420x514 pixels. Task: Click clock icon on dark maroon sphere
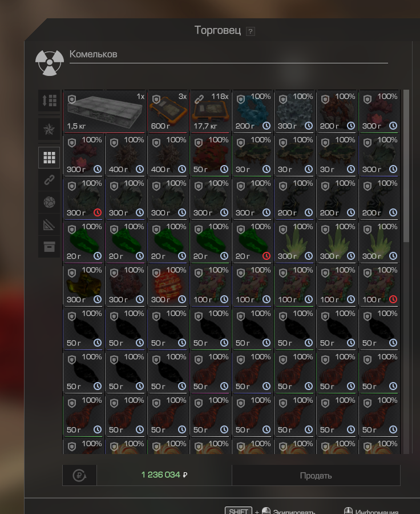tap(140, 299)
